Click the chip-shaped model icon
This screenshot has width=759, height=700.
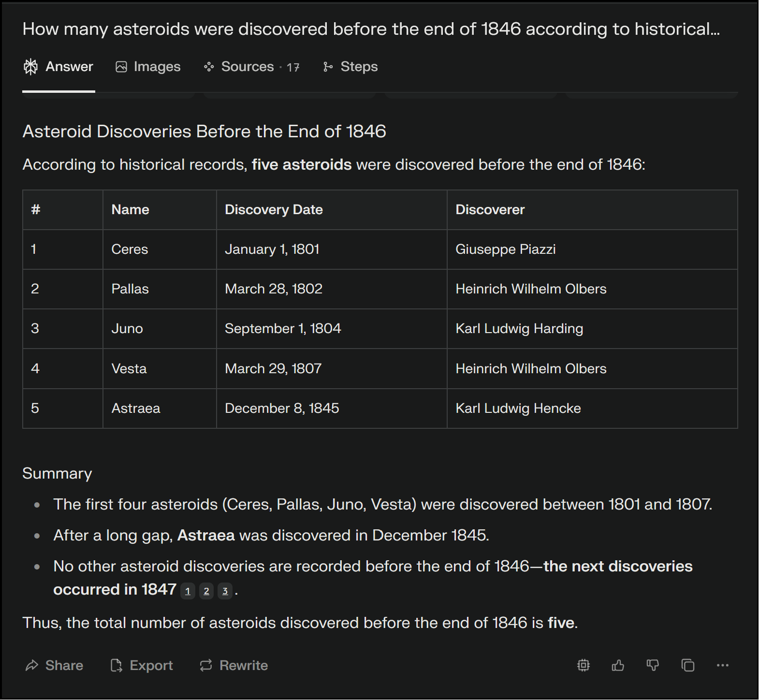point(584,666)
